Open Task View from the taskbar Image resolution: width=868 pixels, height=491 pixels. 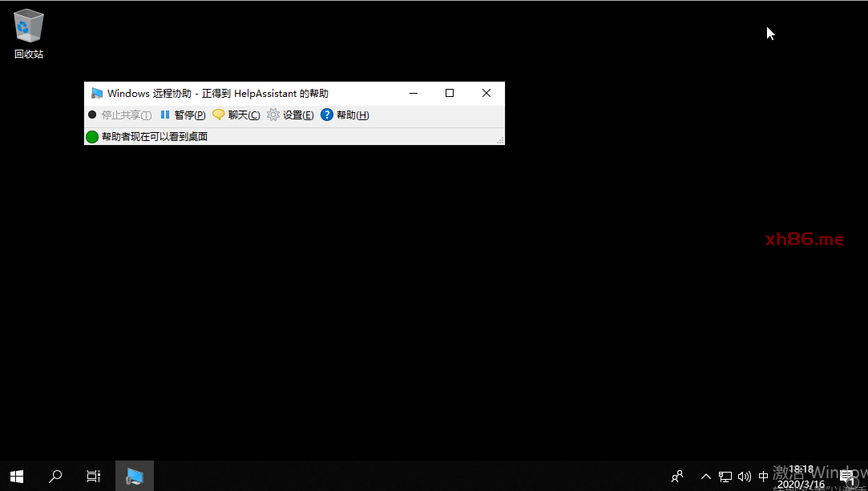94,477
